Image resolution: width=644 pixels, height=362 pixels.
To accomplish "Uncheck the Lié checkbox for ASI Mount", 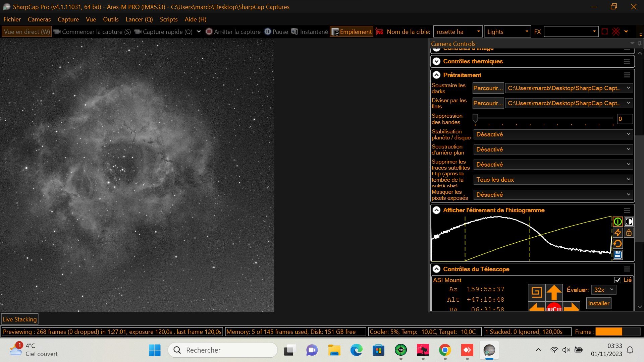I will [x=618, y=280].
